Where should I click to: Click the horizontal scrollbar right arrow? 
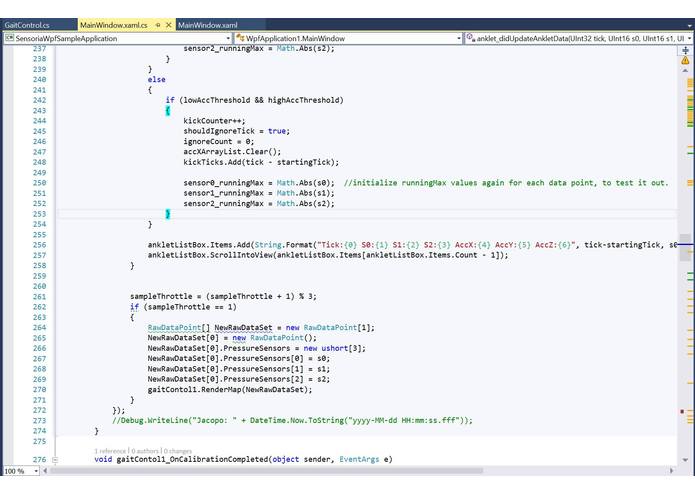pos(672,471)
